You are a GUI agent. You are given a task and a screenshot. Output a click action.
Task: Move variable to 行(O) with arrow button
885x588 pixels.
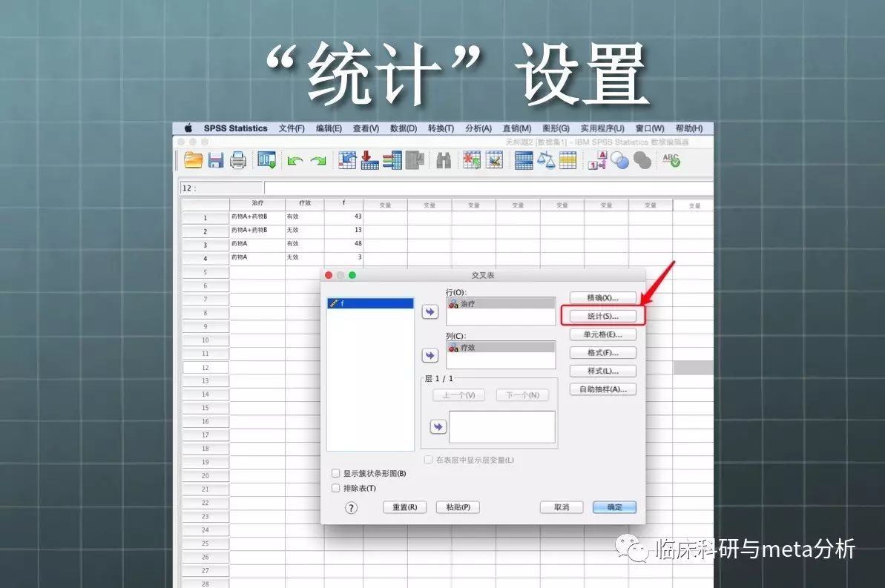[430, 312]
